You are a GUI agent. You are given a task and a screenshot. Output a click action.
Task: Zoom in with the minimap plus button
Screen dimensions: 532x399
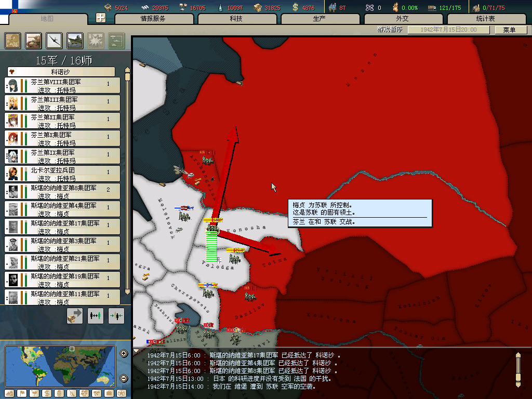coord(124,353)
